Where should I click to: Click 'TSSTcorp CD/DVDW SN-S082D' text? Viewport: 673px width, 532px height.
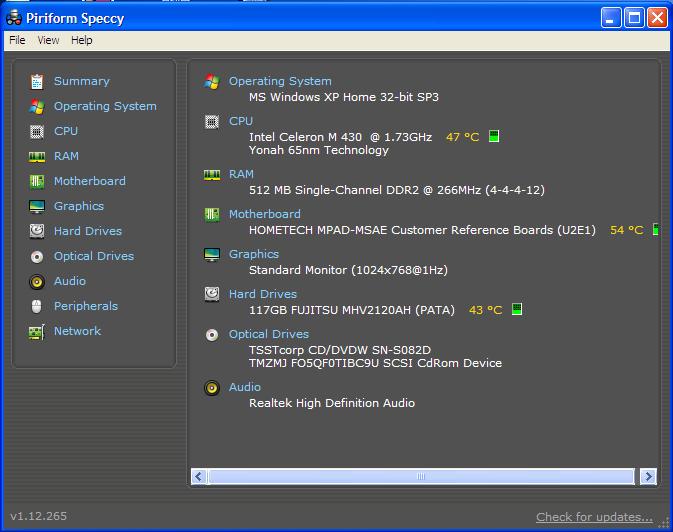coord(340,350)
